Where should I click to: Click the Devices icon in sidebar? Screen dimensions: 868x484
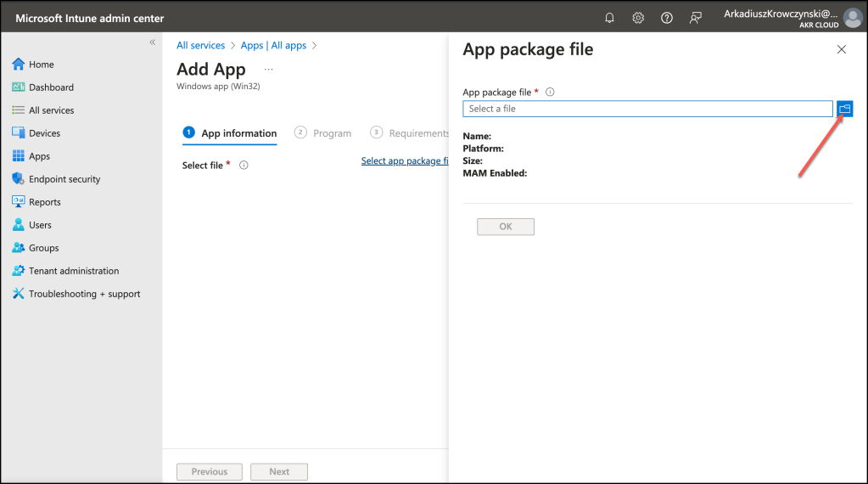pyautogui.click(x=19, y=133)
